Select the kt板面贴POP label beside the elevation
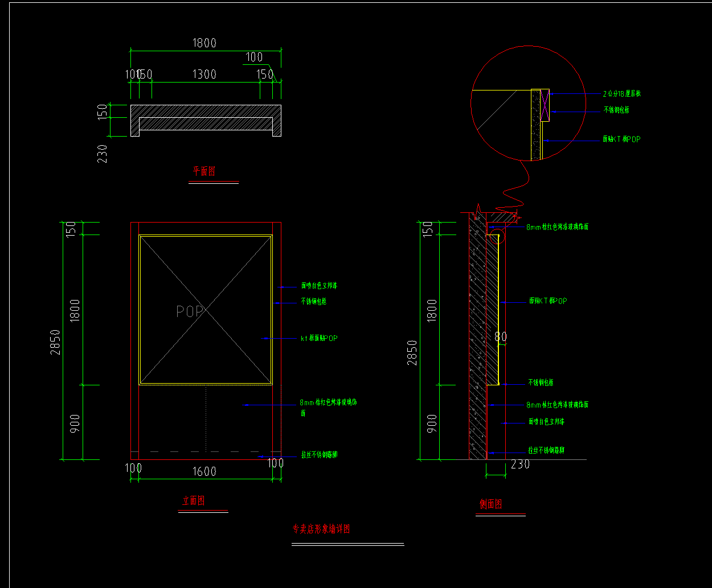 [319, 338]
